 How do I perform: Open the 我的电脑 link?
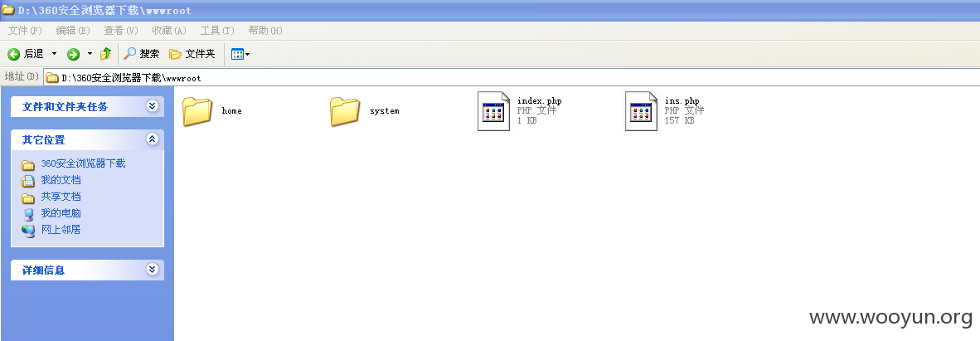61,213
